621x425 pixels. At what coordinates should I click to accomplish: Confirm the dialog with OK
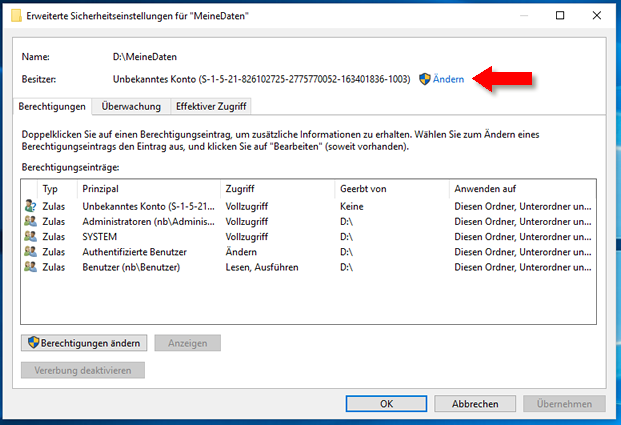tap(386, 404)
